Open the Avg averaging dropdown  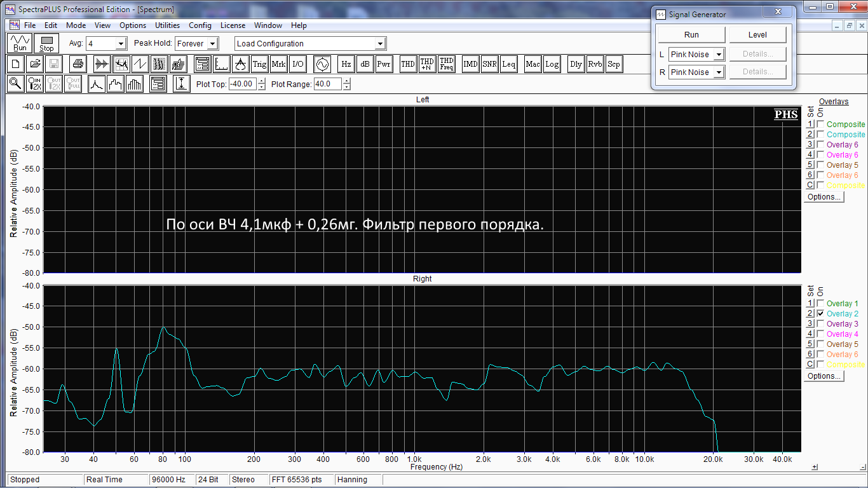pos(121,44)
